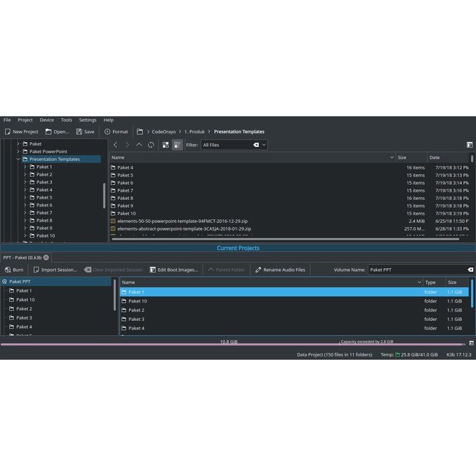Go back with the left arrow
The width and height of the screenshot is (476, 476).
click(x=116, y=145)
